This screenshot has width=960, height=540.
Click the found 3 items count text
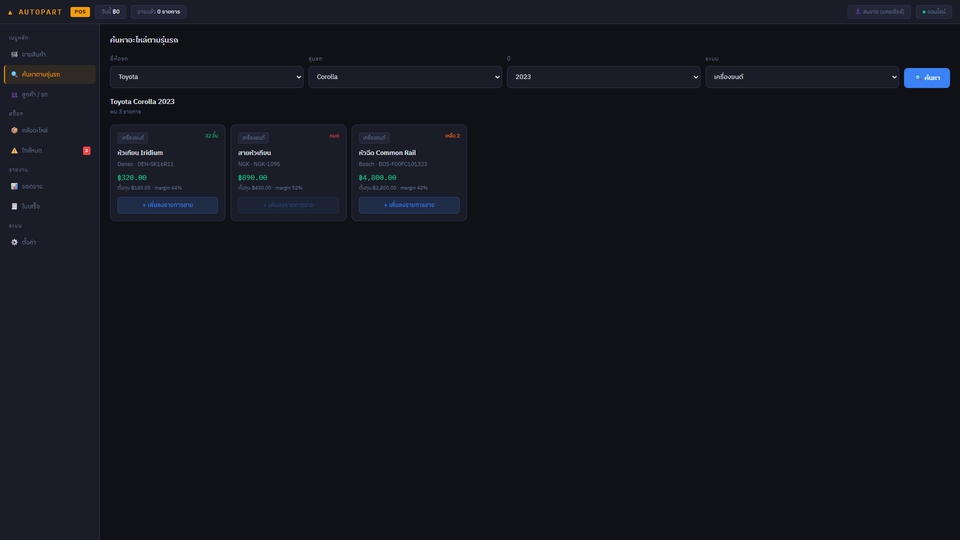tap(126, 112)
